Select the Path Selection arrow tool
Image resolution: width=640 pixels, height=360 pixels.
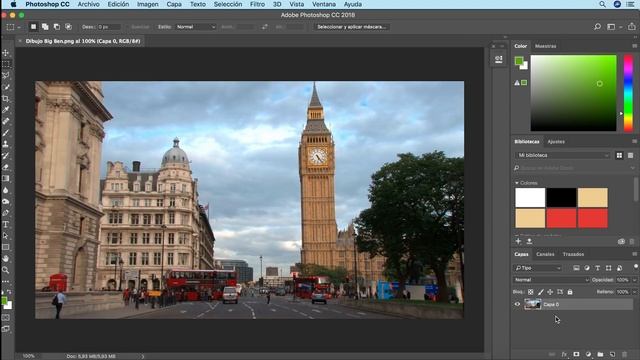click(x=6, y=236)
